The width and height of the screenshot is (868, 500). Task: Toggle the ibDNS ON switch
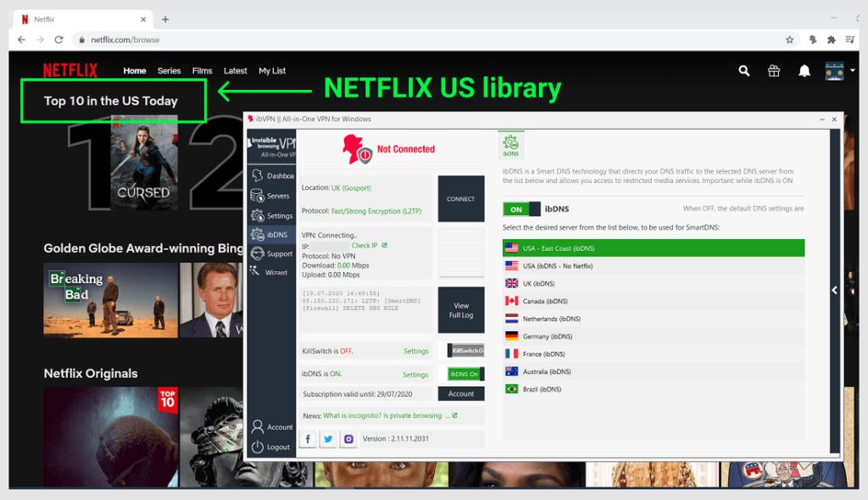tap(521, 209)
